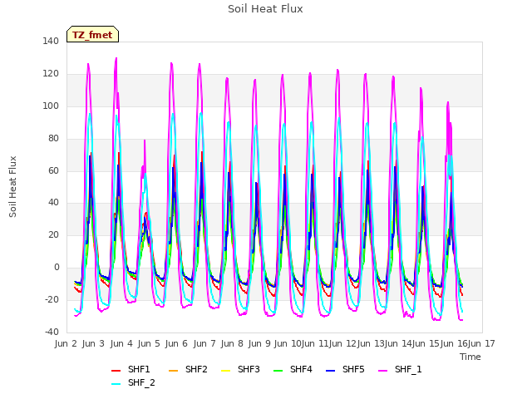Click the yellow SHF3 legend color marker
Viewport: 532px width, 399px height.
225,371
